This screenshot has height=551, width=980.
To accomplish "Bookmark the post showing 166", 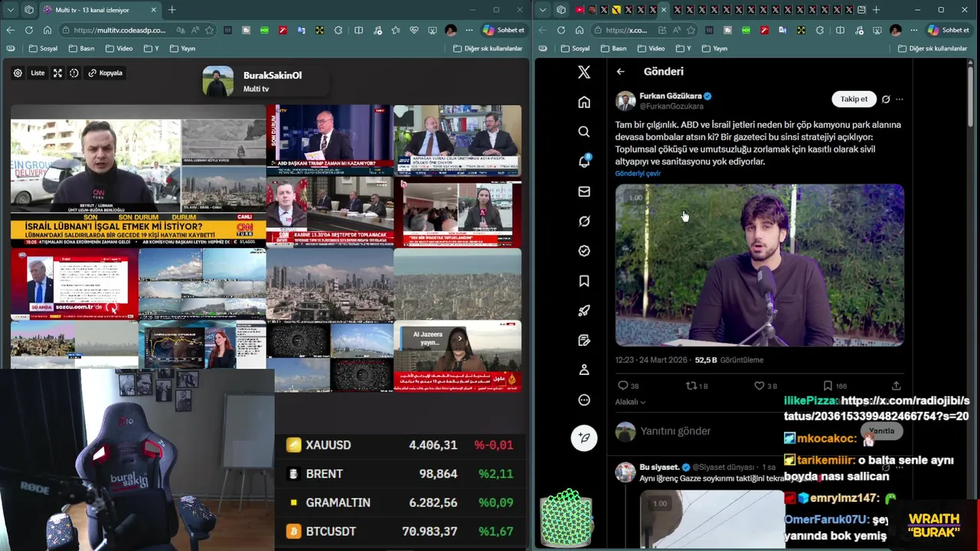I will pos(835,386).
